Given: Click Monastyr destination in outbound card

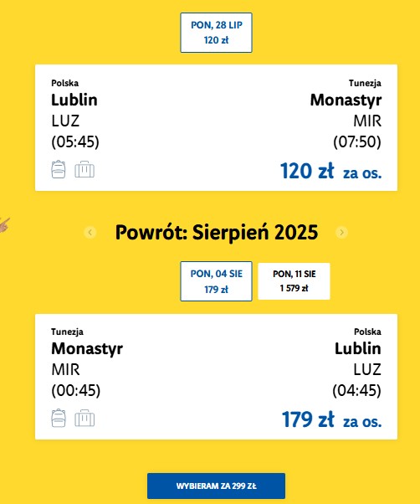Looking at the screenshot, I should pos(346,100).
